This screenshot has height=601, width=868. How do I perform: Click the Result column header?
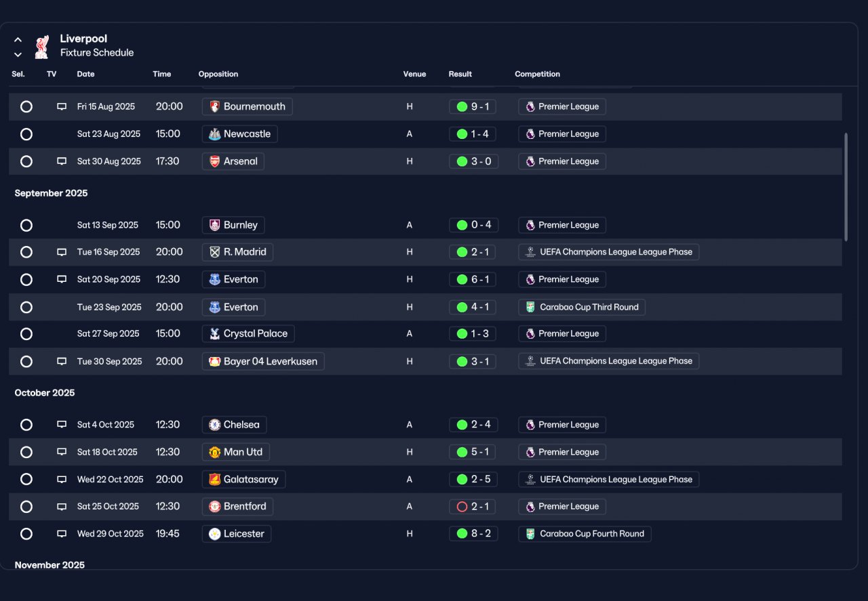460,74
